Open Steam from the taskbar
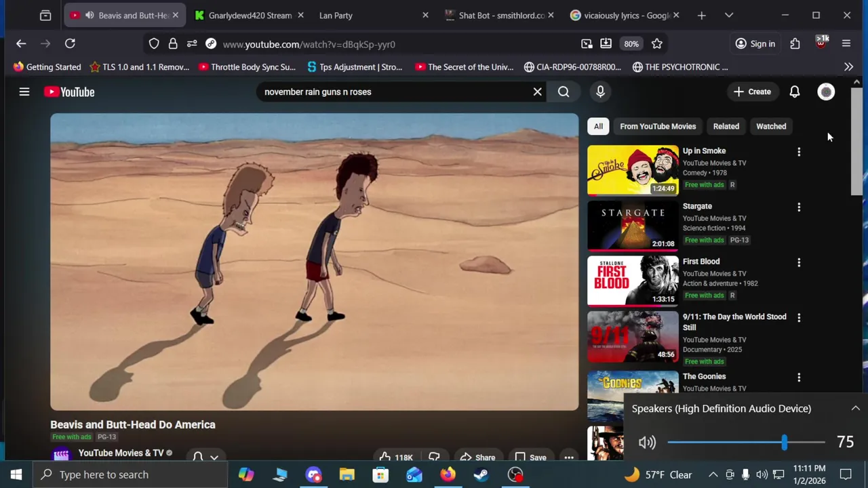The height and width of the screenshot is (488, 868). 481,474
